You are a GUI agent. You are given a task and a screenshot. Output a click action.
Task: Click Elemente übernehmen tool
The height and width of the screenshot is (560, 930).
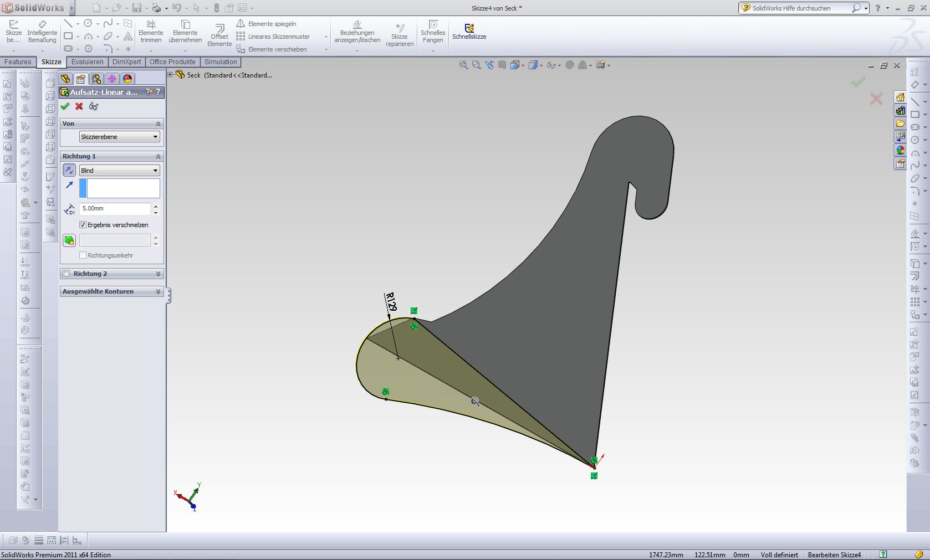point(185,32)
